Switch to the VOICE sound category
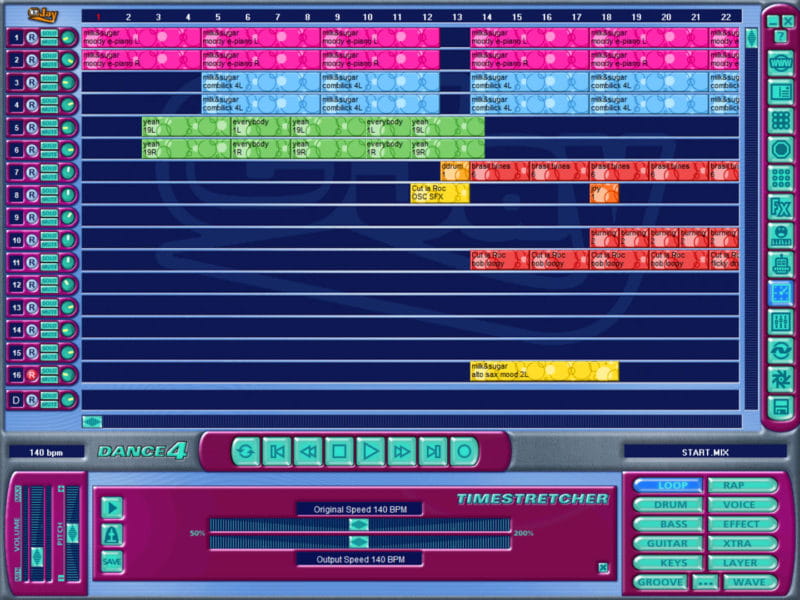800x600 pixels. [x=740, y=505]
